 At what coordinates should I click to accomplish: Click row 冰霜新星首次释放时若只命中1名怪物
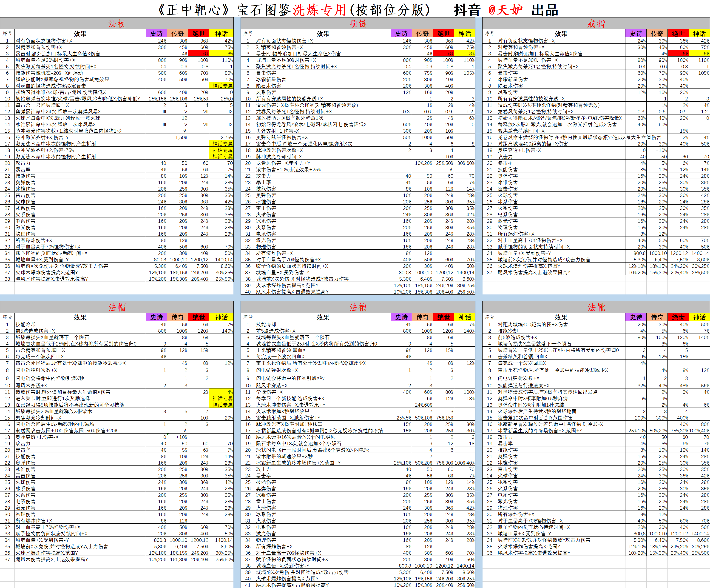(596, 424)
